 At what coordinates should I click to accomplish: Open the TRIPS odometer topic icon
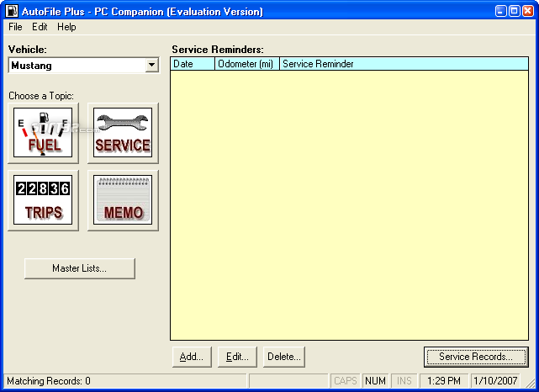[x=43, y=200]
